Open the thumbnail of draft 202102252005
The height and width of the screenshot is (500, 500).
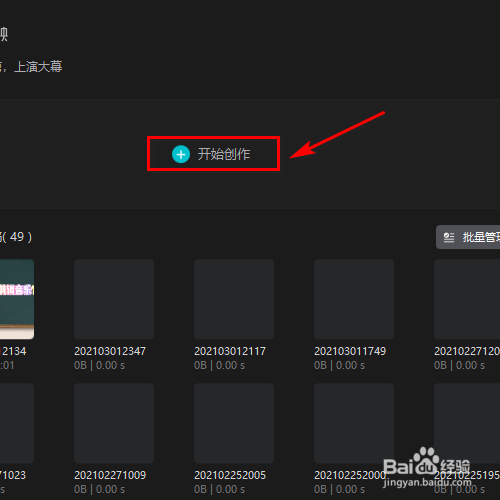point(234,423)
